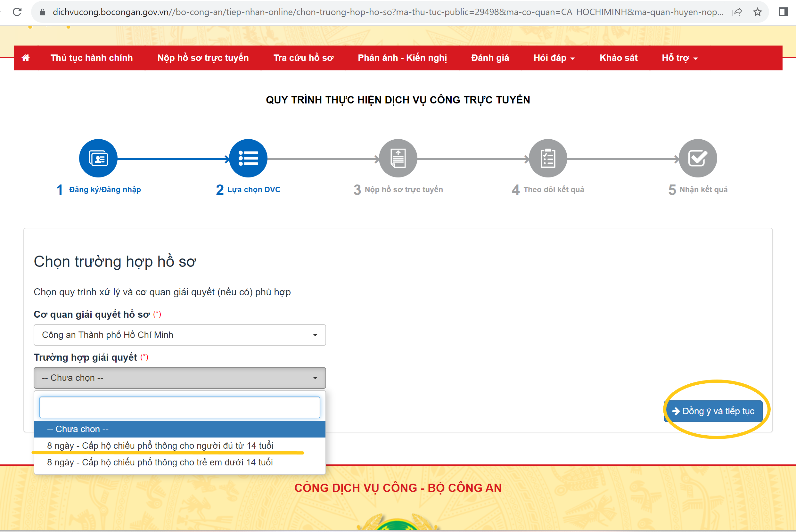Viewport: 796px width, 532px height.
Task: Collapse the Trường hợp giải quyết dropdown
Action: [179, 378]
